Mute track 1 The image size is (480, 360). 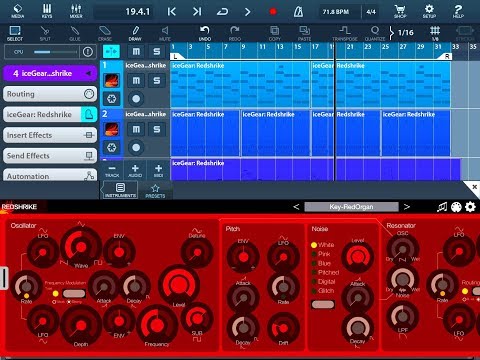[x=136, y=80]
